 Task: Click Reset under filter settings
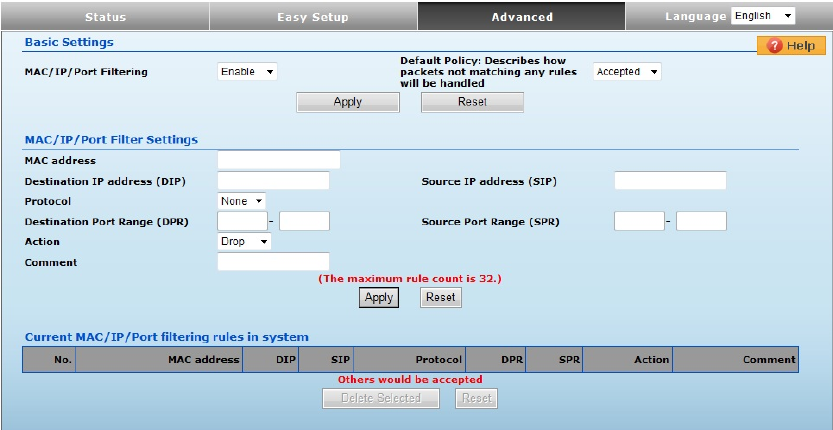click(441, 298)
